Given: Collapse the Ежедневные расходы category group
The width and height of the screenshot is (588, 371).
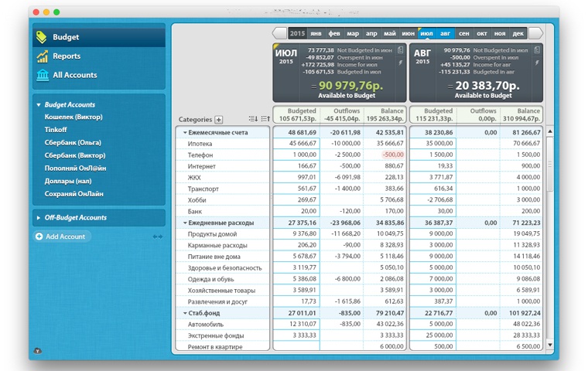Looking at the screenshot, I should [185, 223].
